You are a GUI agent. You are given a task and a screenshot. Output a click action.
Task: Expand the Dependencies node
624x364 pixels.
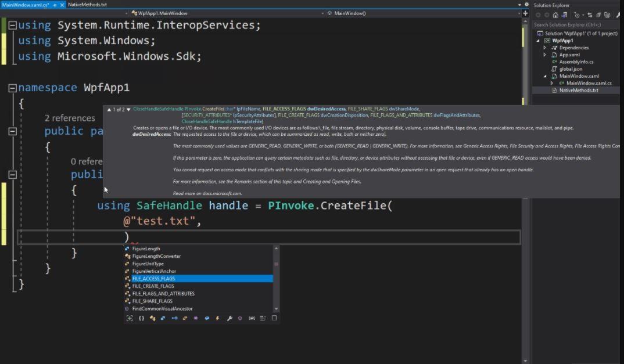544,48
